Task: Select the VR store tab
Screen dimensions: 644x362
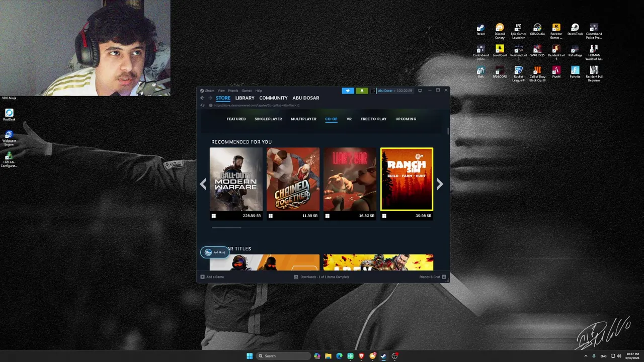Action: tap(349, 119)
